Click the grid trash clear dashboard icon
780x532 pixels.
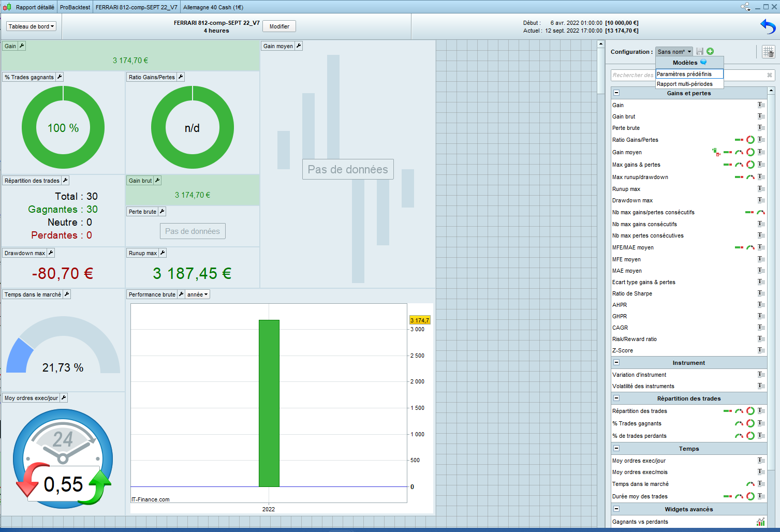768,52
